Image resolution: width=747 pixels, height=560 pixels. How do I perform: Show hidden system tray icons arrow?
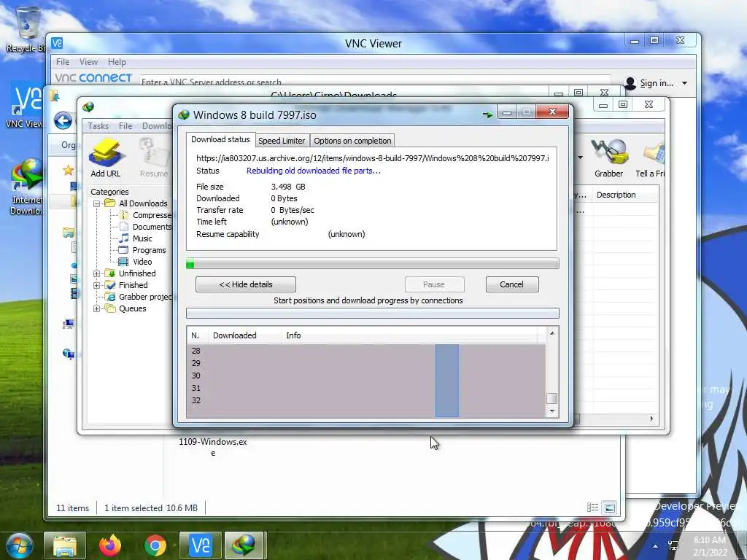656,546
